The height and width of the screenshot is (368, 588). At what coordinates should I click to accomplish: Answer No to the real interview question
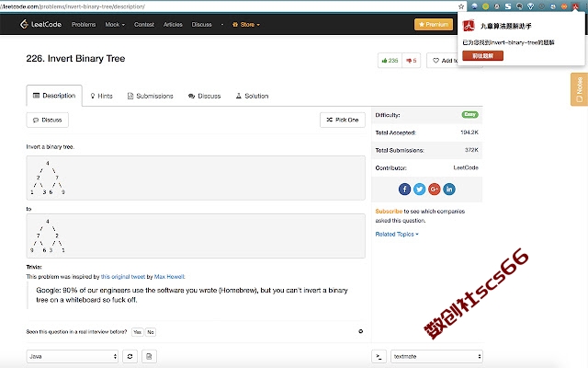151,332
